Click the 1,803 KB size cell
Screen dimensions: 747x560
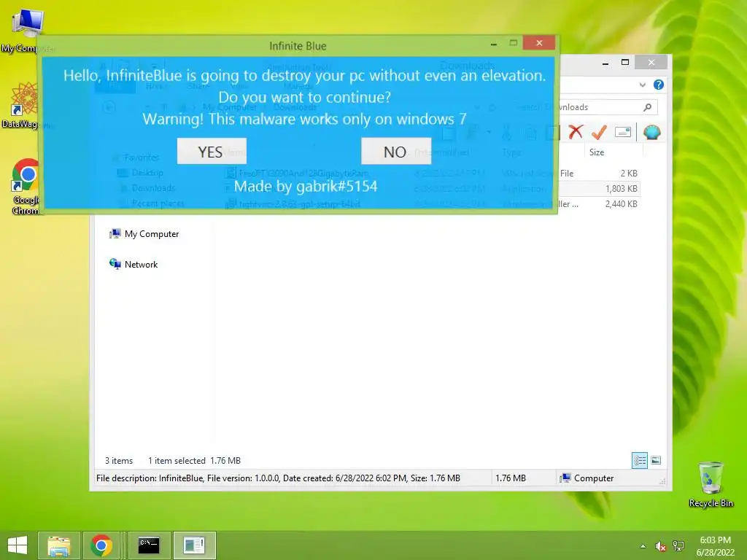[622, 189]
